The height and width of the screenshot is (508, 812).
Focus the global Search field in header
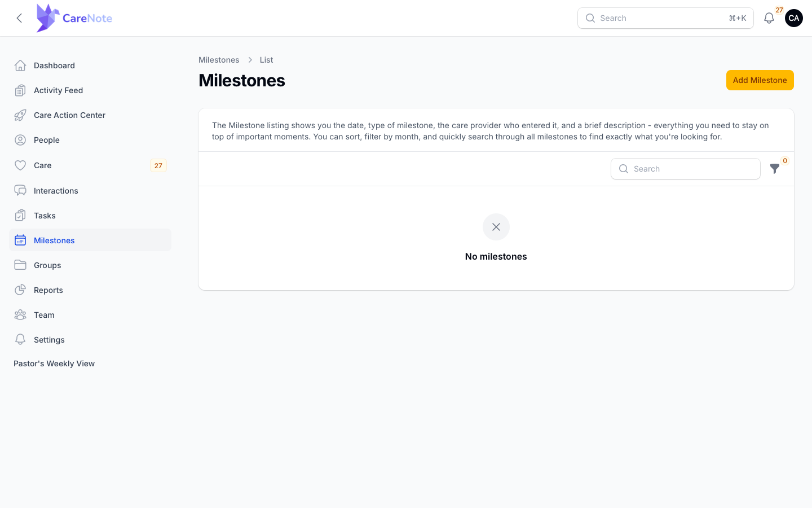click(665, 18)
